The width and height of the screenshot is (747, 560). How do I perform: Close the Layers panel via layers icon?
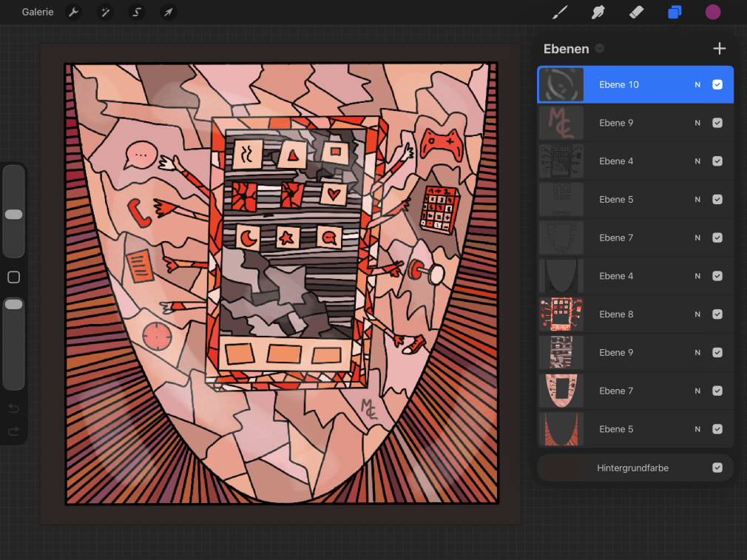click(675, 12)
